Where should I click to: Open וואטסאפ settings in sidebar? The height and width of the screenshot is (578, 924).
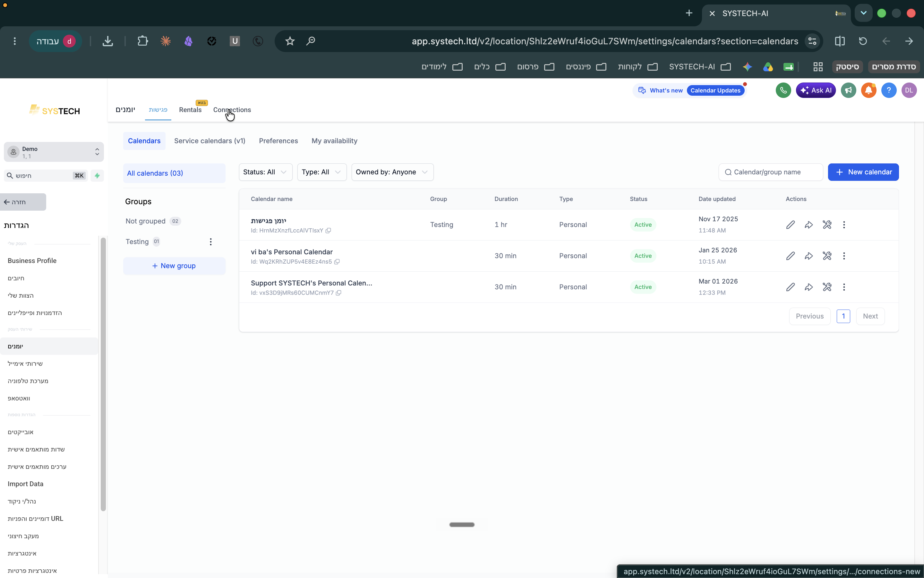coord(19,398)
